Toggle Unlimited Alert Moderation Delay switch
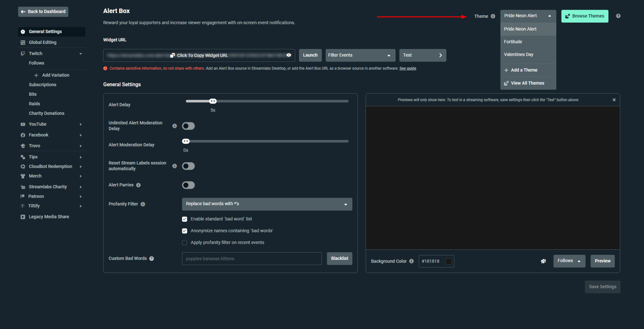This screenshot has width=644, height=329. tap(188, 126)
